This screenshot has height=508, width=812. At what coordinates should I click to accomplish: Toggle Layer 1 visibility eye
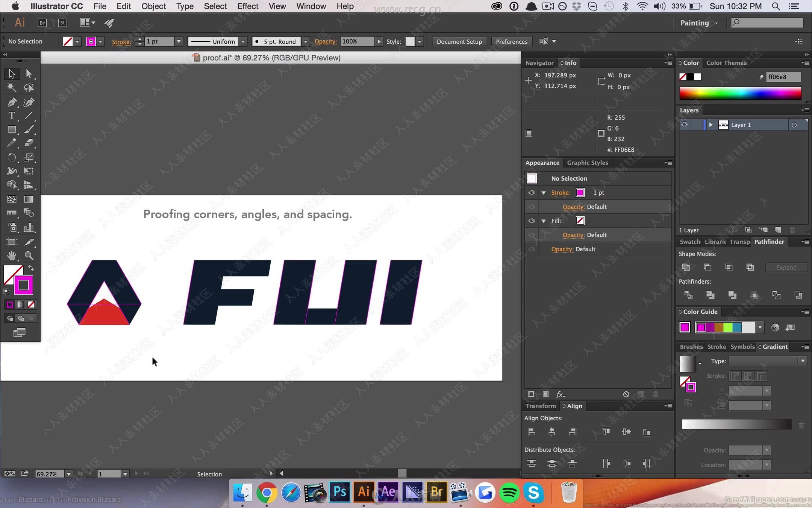685,125
